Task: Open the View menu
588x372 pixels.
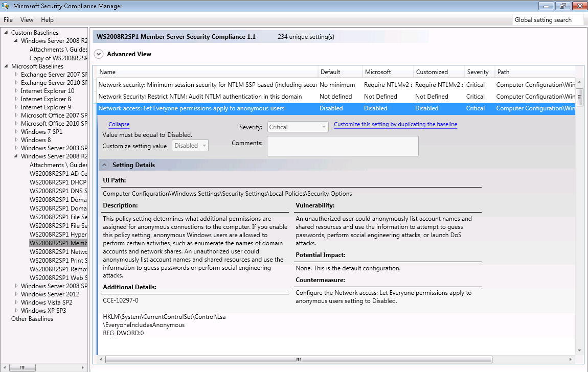Action: (27, 20)
